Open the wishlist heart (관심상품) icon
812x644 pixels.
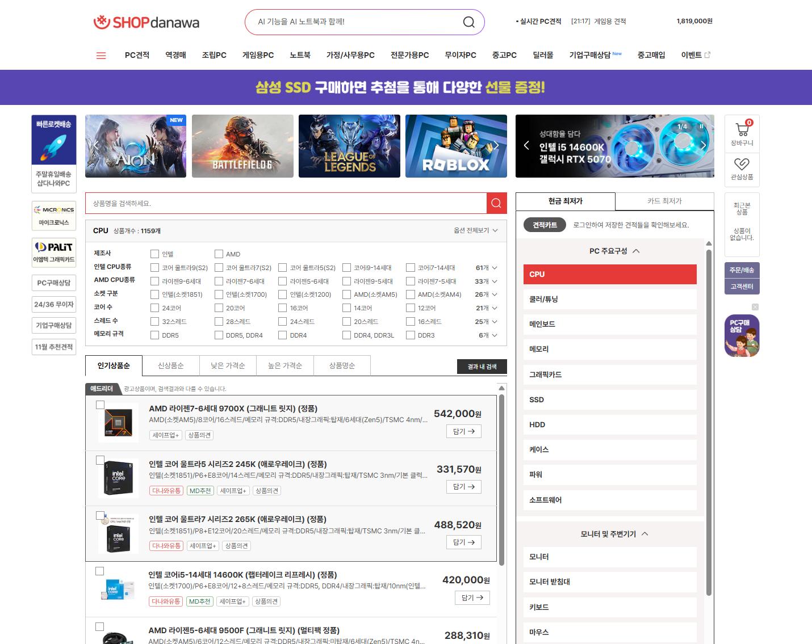[742, 165]
